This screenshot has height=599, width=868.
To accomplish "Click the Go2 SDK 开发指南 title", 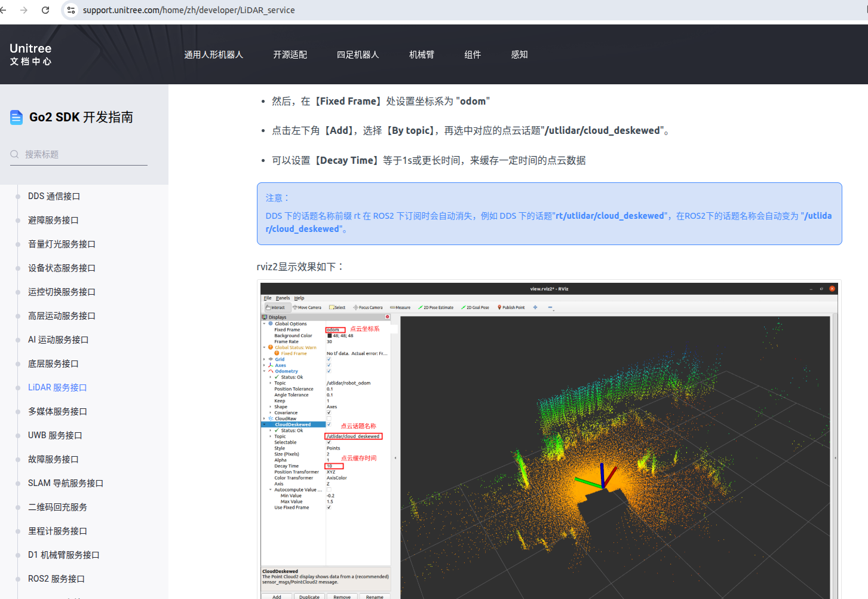I will (x=81, y=117).
